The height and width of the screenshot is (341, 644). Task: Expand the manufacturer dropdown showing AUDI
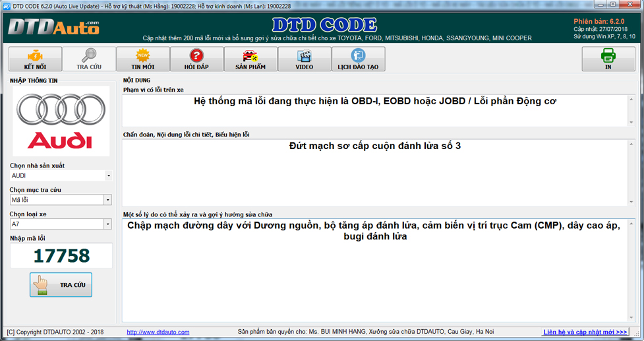(x=108, y=176)
